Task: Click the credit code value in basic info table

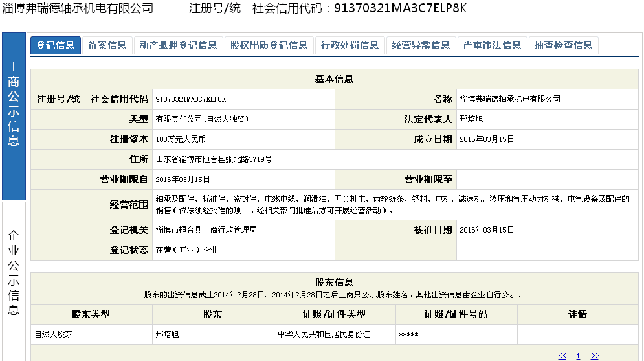Action: click(191, 99)
